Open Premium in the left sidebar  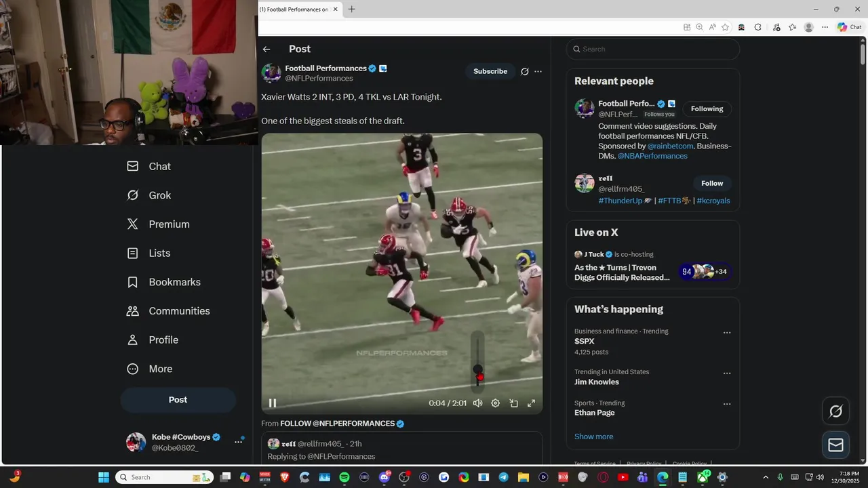[158, 224]
